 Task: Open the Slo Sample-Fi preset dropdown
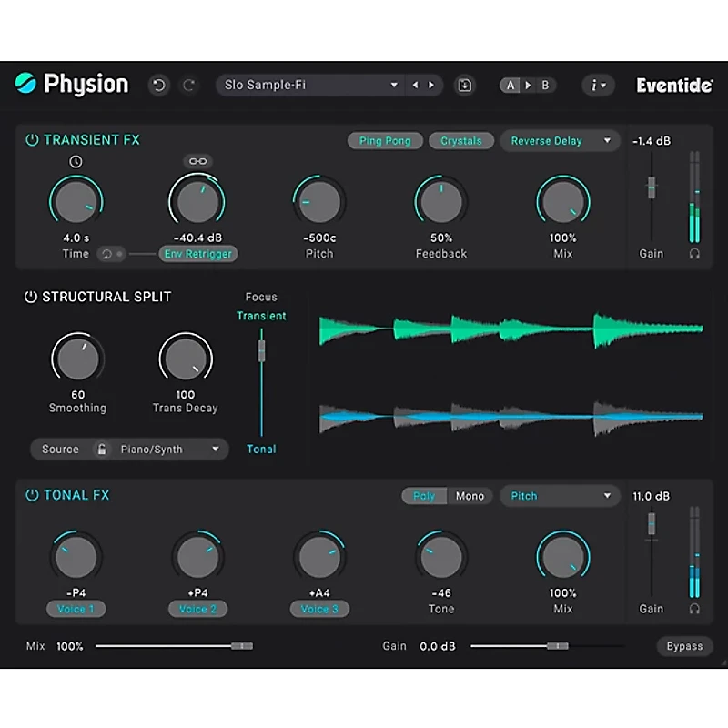pyautogui.click(x=310, y=85)
